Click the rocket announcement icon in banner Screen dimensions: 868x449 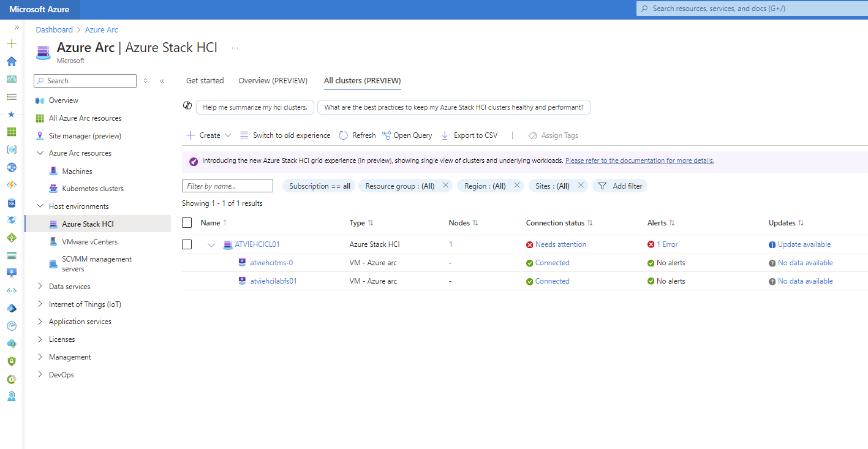[x=194, y=161]
